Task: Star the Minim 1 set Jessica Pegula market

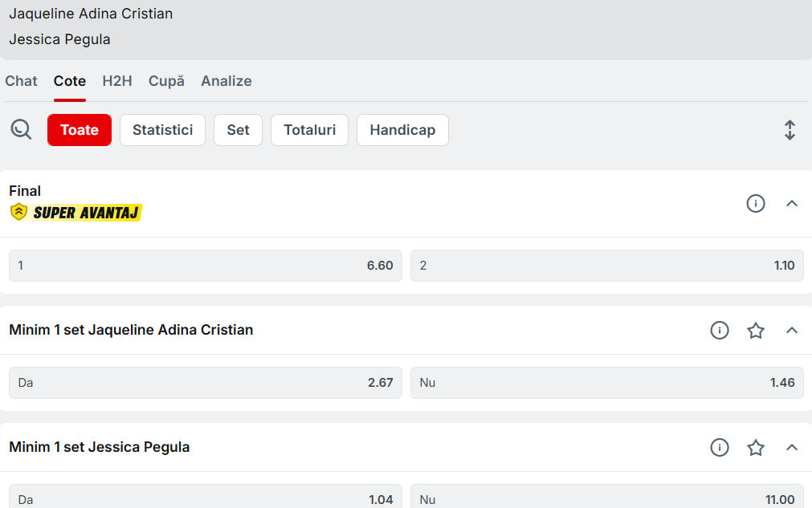Action: coord(756,447)
